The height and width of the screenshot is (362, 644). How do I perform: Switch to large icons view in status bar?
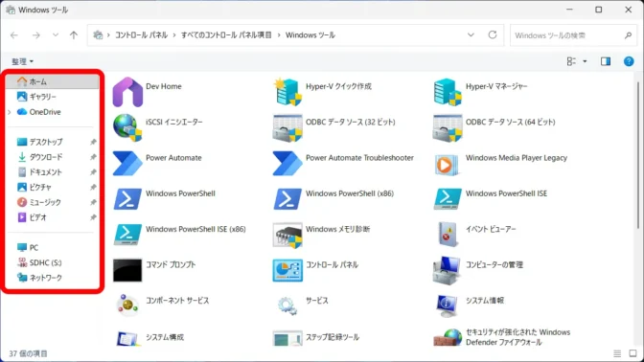(632, 353)
